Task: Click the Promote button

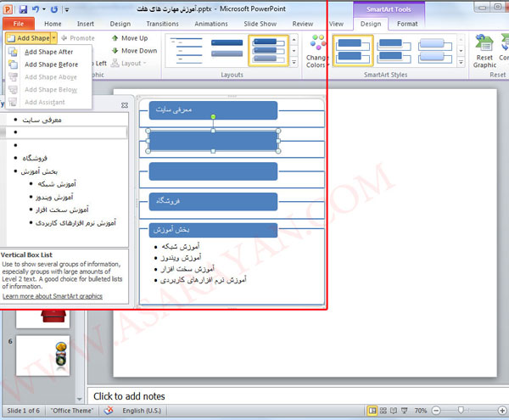Action: (78, 38)
